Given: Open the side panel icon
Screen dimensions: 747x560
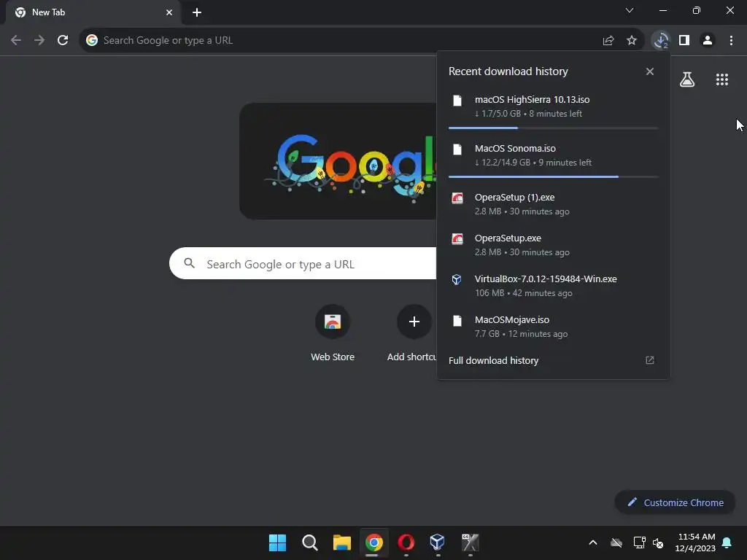Looking at the screenshot, I should coord(684,41).
